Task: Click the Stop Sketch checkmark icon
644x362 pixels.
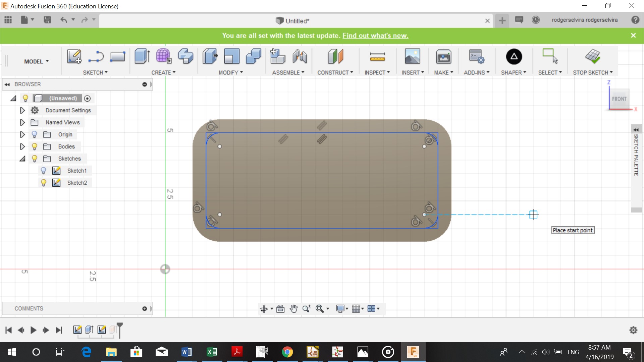Action: 592,56
